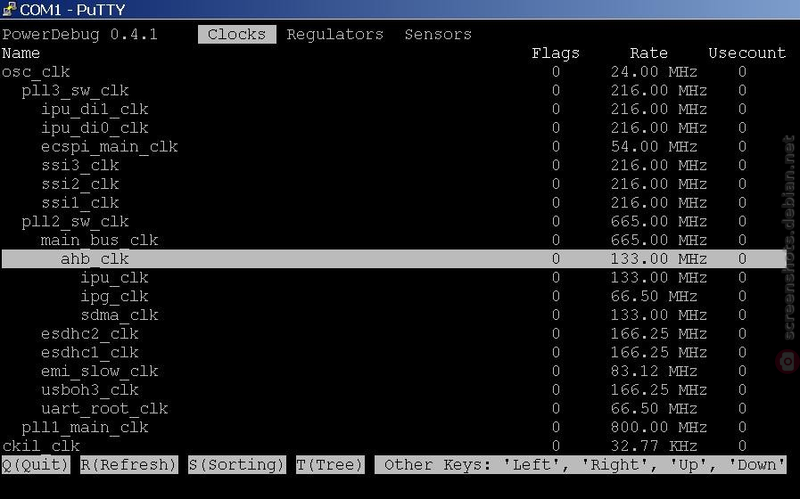Click the 83.12 MHz rate value

[654, 371]
